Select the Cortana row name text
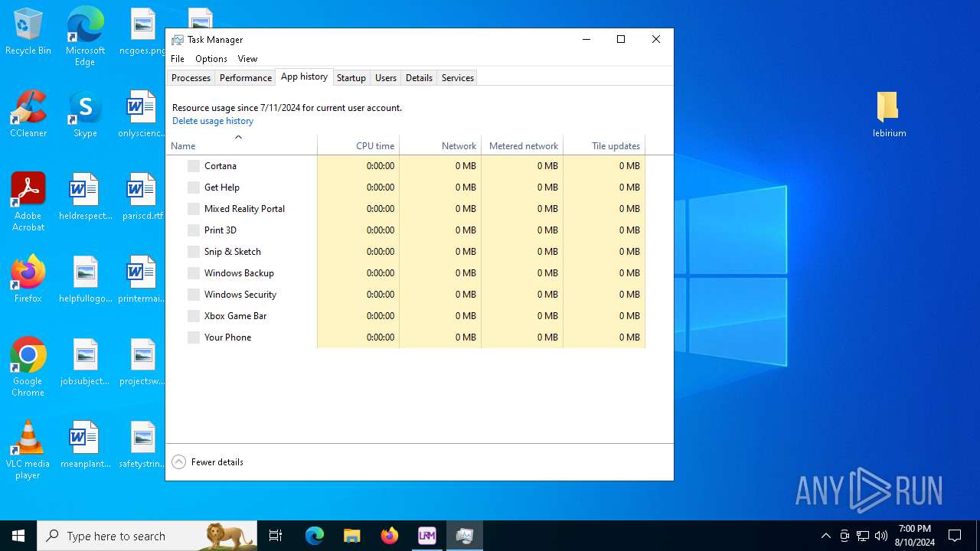This screenshot has width=980, height=551. click(220, 166)
